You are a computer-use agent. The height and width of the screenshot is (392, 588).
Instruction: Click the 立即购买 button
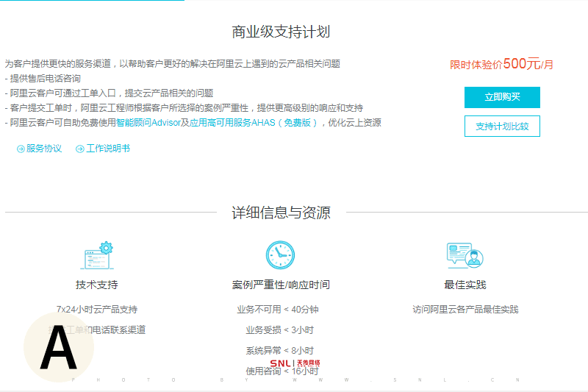[502, 97]
